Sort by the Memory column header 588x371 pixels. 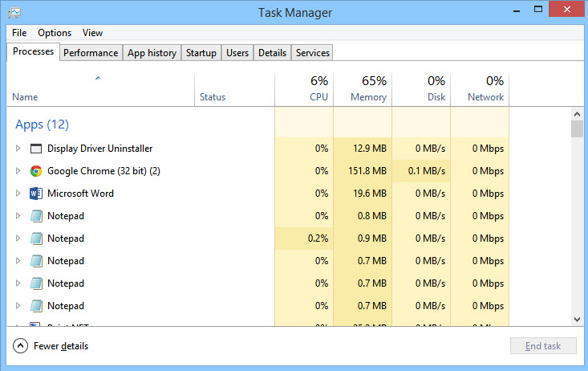click(363, 90)
